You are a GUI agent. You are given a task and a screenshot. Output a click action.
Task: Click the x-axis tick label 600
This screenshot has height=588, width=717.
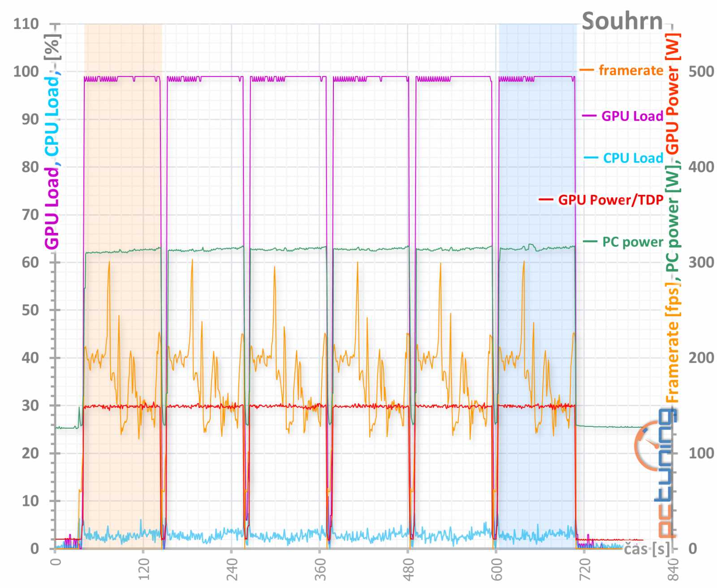(497, 569)
